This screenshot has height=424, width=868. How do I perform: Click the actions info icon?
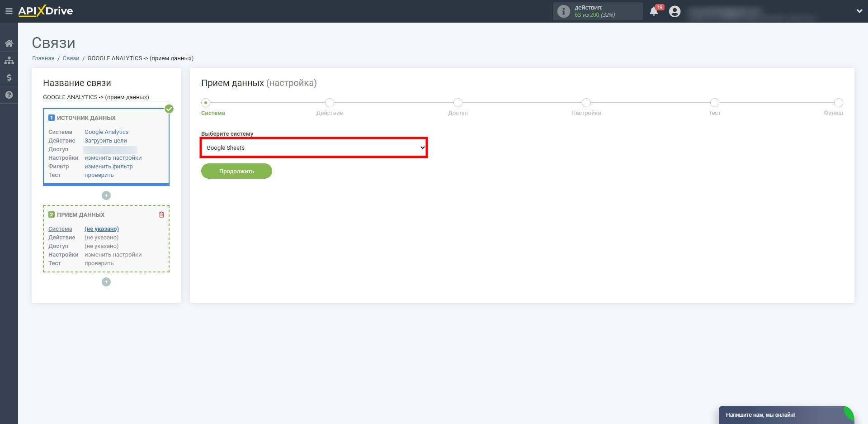pyautogui.click(x=563, y=11)
